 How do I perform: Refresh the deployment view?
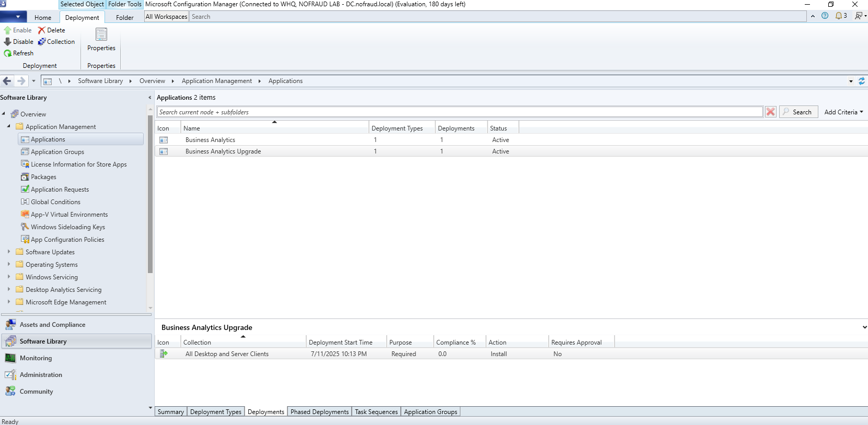coord(19,53)
